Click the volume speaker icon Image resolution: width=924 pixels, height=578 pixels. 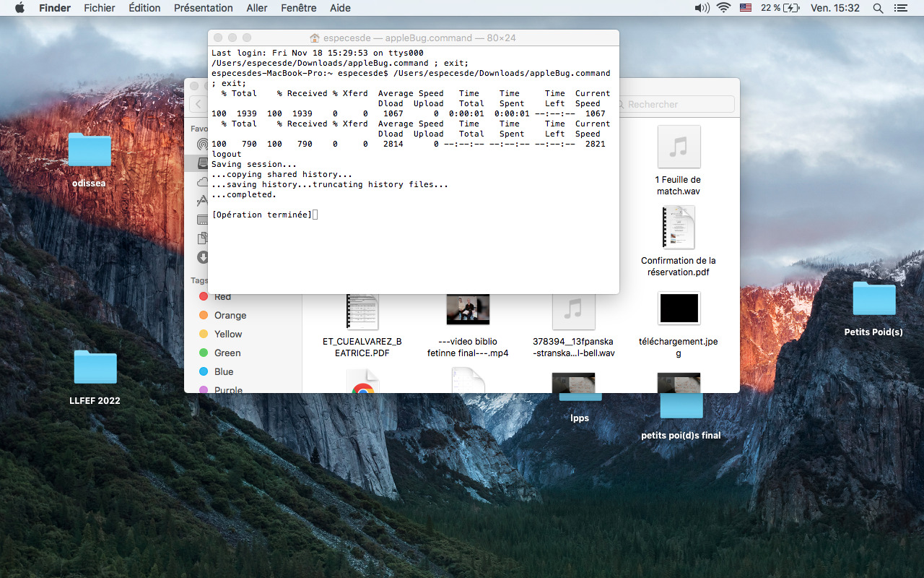701,8
